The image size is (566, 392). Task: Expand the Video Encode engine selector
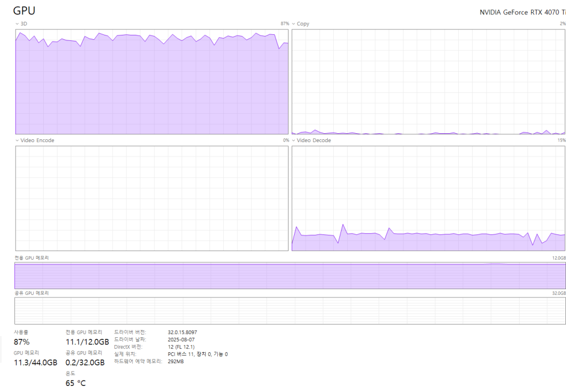point(34,140)
